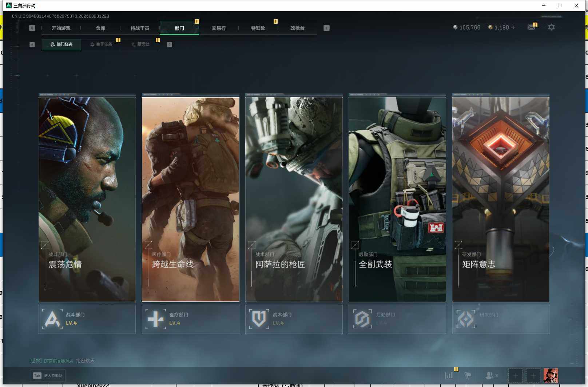Click the Q key previous-tab icon
588x387 pixels.
pos(32,28)
